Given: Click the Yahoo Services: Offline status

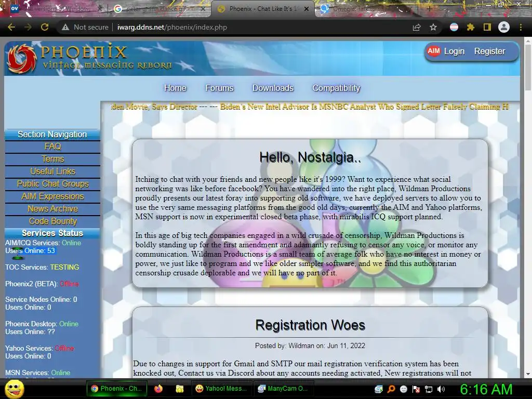Looking at the screenshot, I should click(39, 348).
